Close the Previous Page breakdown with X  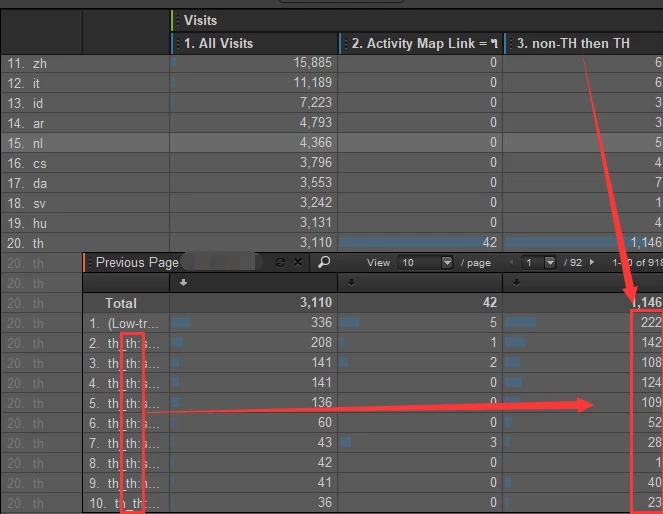point(298,262)
